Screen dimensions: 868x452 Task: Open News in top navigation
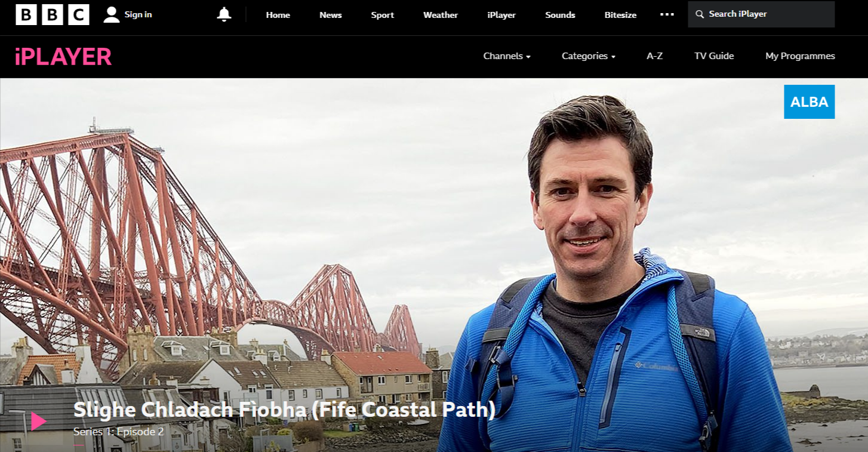click(x=331, y=15)
